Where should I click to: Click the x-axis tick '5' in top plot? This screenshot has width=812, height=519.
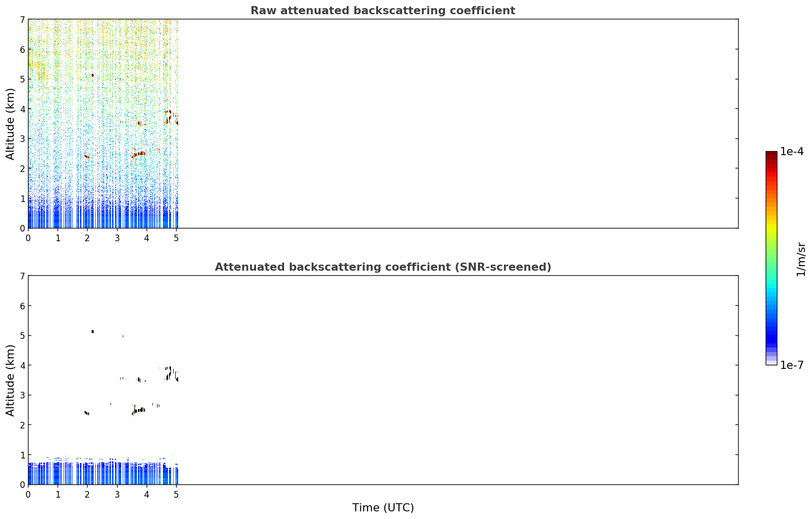[176, 238]
